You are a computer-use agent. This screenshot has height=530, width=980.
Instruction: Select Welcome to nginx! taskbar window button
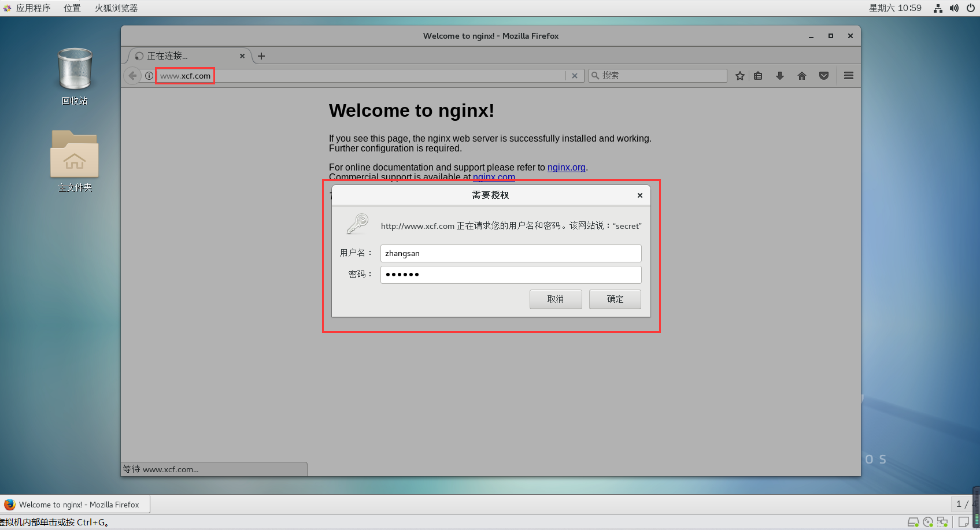tap(75, 505)
